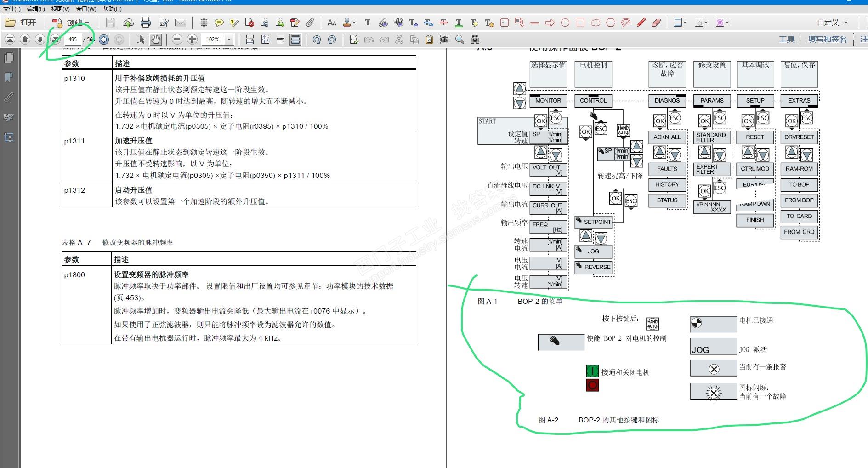
Task: Click the save floppy disk icon
Action: point(110,23)
